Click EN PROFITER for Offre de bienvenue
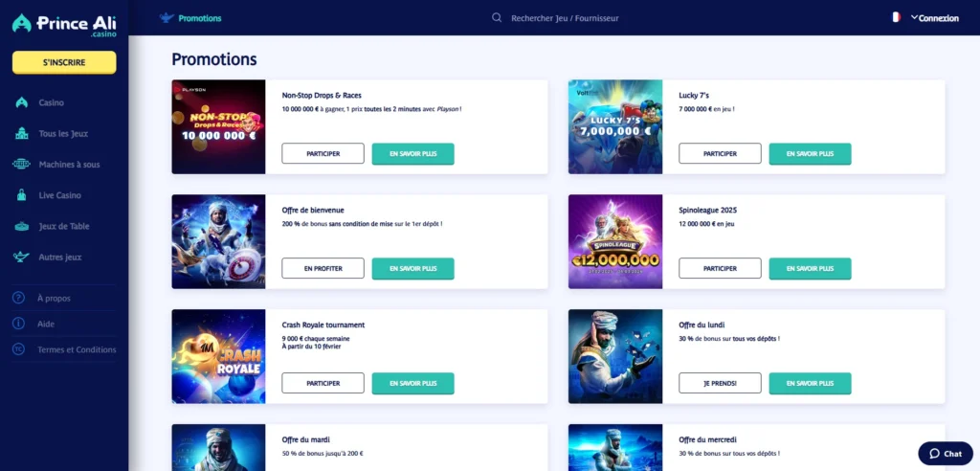 pos(323,268)
